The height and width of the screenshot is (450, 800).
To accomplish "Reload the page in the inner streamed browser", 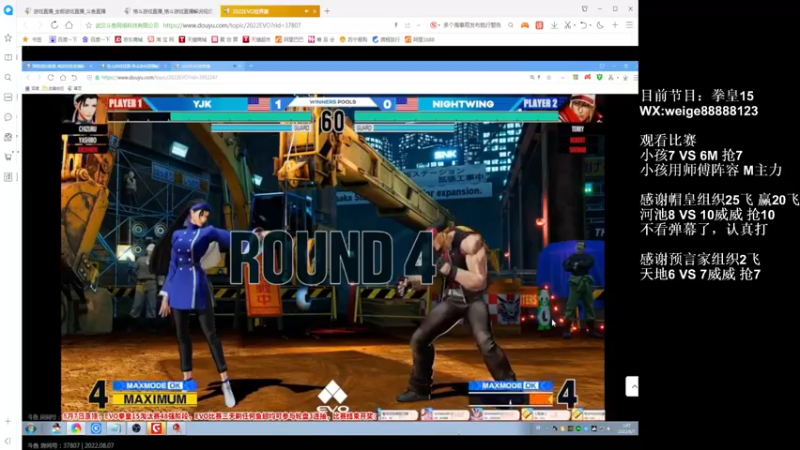I will pyautogui.click(x=51, y=78).
